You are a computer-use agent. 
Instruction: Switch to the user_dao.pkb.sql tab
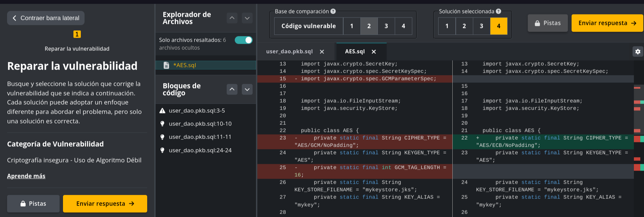pyautogui.click(x=289, y=51)
